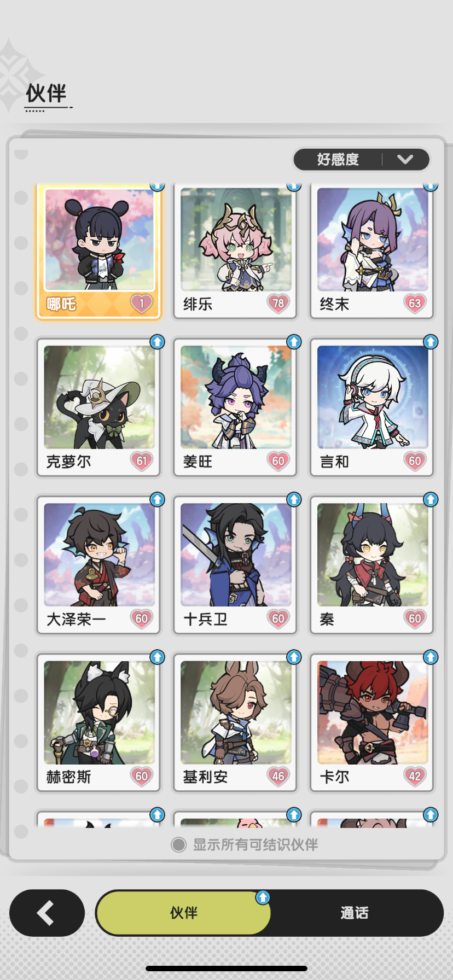453x980 pixels.
Task: Select the 伙伴 tab
Action: (184, 913)
